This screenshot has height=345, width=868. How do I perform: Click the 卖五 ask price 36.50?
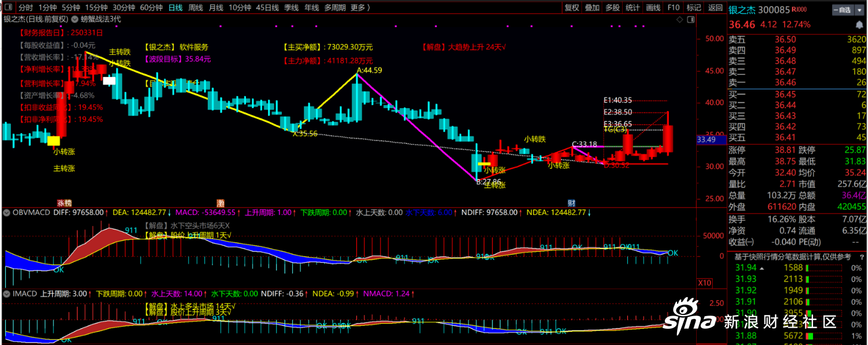785,39
